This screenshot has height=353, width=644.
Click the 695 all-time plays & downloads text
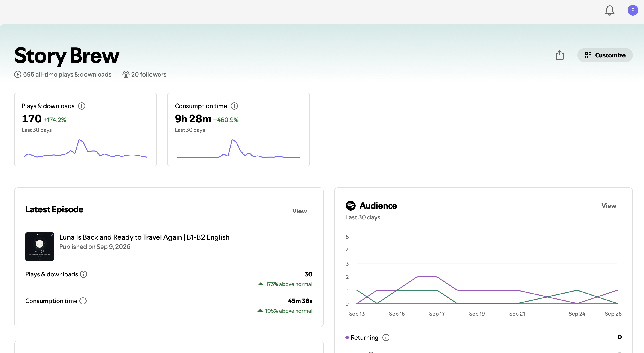point(67,75)
